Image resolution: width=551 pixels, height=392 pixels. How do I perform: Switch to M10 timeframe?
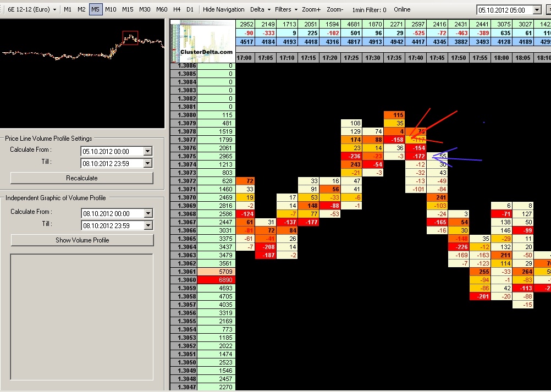(x=111, y=9)
